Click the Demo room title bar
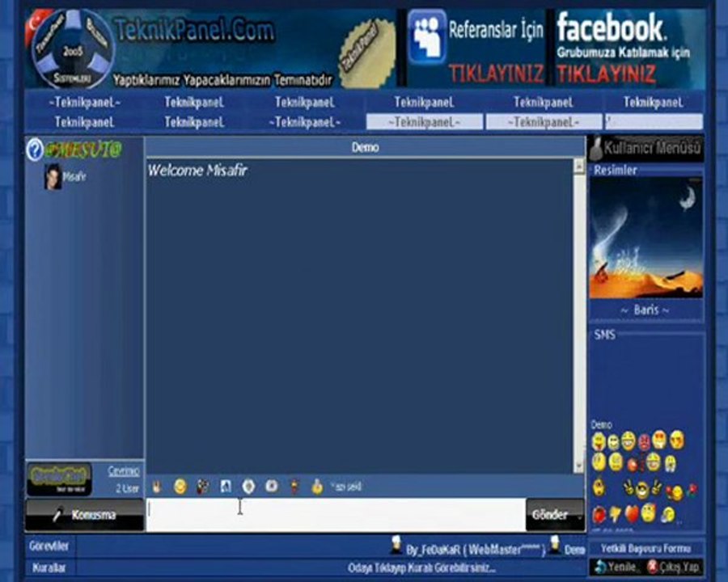The height and width of the screenshot is (582, 728). (365, 148)
